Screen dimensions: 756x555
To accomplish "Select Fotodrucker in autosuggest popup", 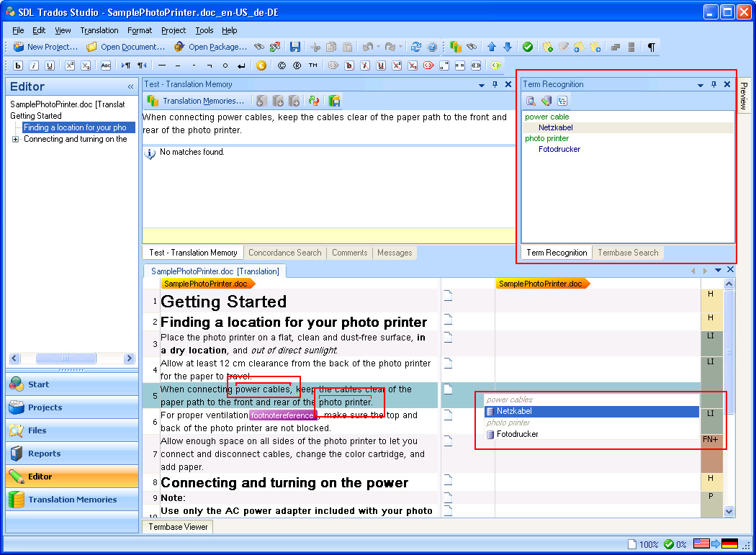I will [592, 435].
